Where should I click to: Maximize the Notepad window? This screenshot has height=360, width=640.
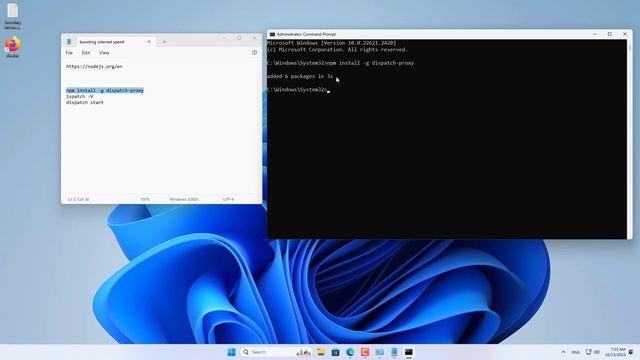tap(239, 38)
